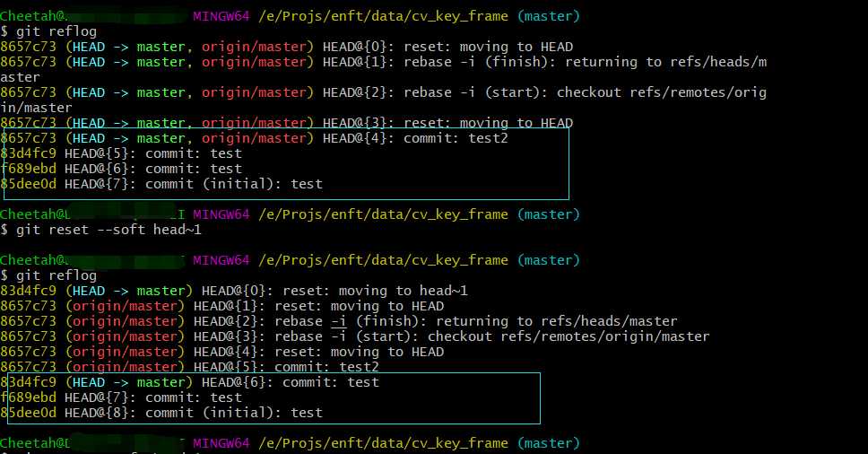This screenshot has width=868, height=454.
Task: Click the 'HEAD@{4}: commit: test2' reflog line
Action: (x=254, y=138)
